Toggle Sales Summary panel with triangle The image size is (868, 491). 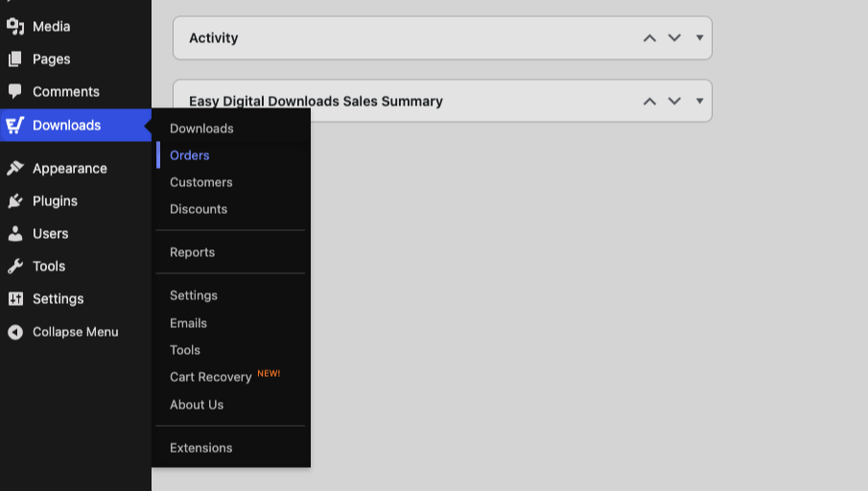click(700, 101)
